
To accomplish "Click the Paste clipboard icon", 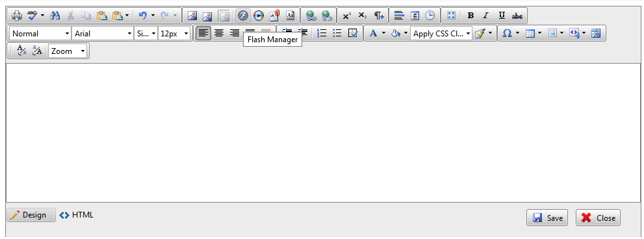I will [x=101, y=16].
